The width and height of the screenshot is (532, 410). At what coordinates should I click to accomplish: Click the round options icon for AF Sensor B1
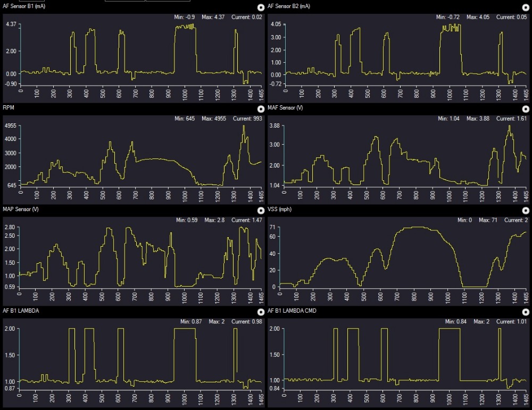[x=261, y=8]
